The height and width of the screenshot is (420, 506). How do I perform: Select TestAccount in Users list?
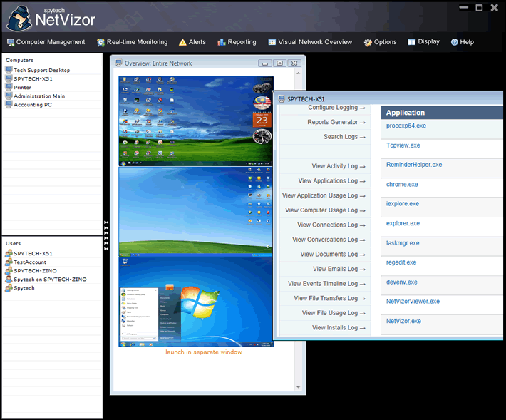pyautogui.click(x=30, y=262)
